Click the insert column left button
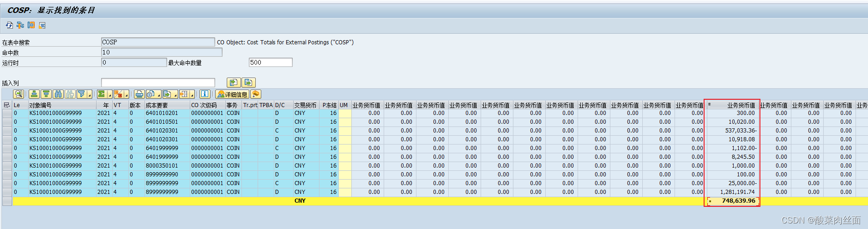The height and width of the screenshot is (229, 868). (x=234, y=82)
